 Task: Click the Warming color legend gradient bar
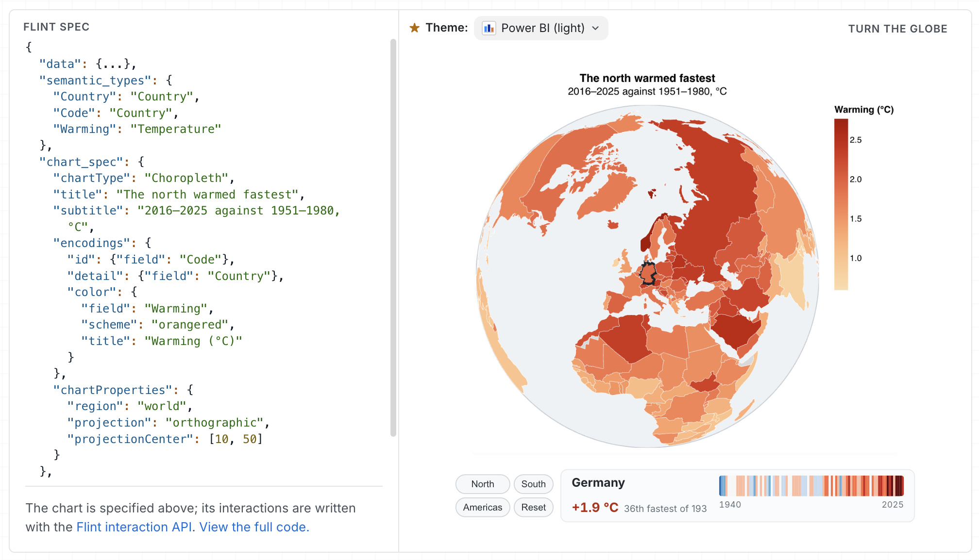841,204
